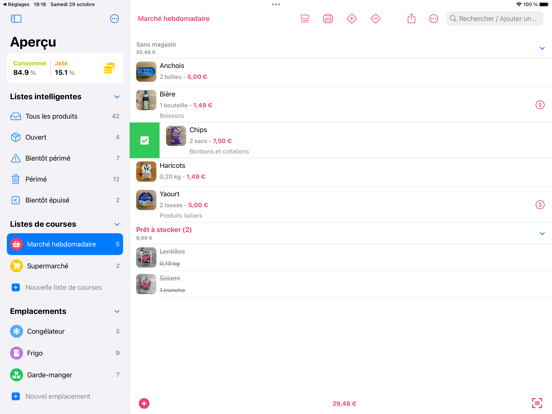Tap the battery status indicator
The image size is (552, 414).
(544, 4)
